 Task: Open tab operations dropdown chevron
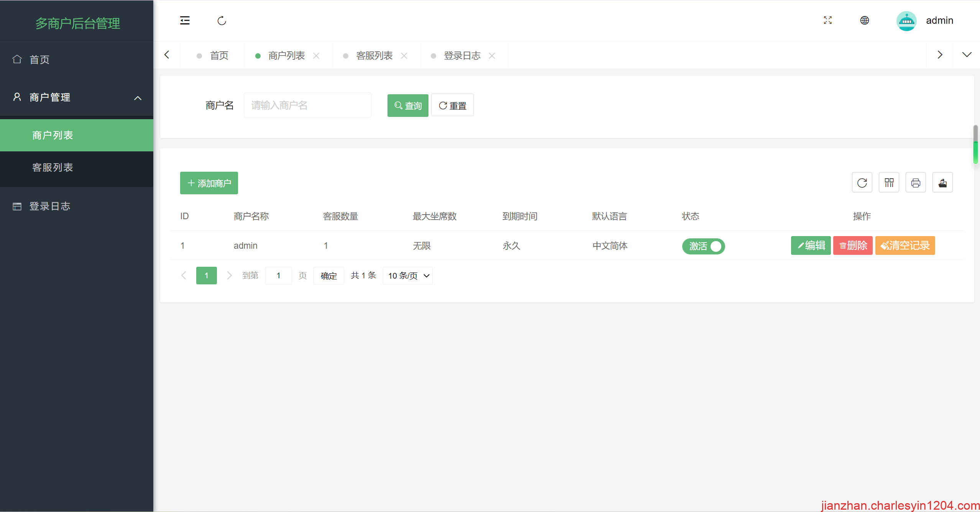tap(967, 55)
